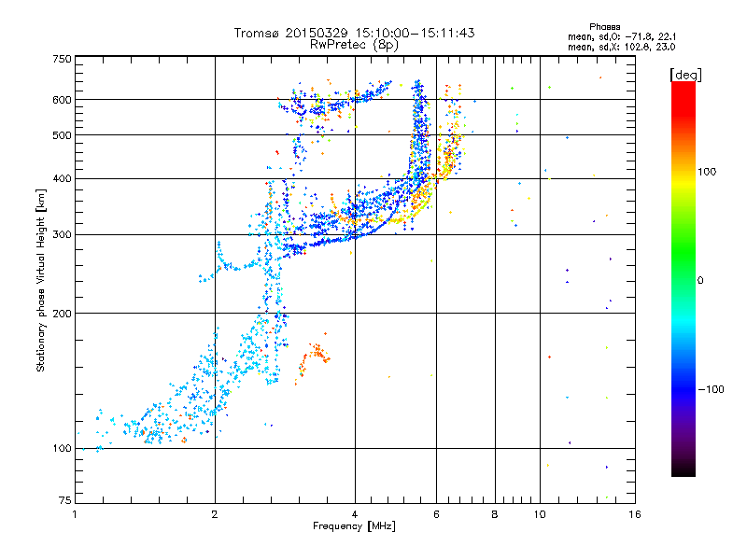Click the y-axis label 600
The height and width of the screenshot is (560, 747).
point(62,100)
